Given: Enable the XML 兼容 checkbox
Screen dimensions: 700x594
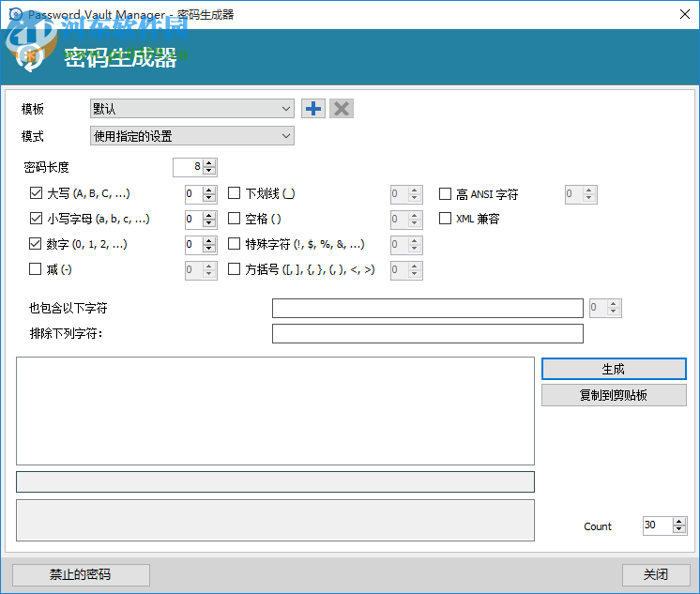Looking at the screenshot, I should pos(445,219).
